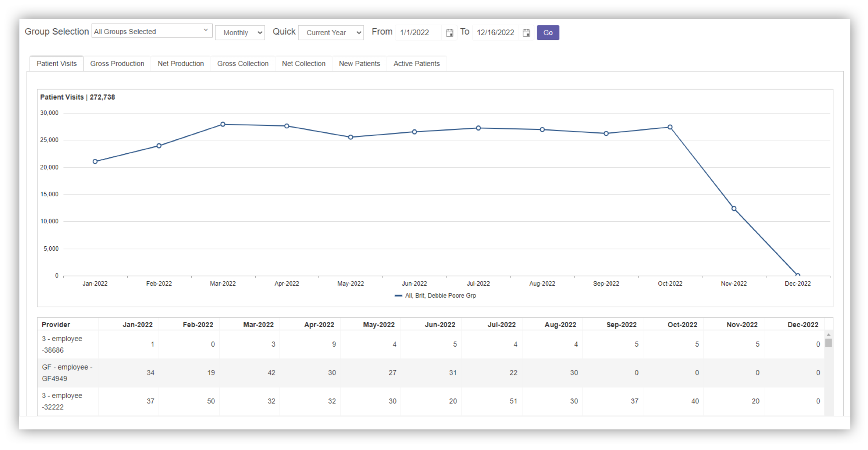Select the Jun-2022 data point
This screenshot has width=868, height=450.
tap(415, 132)
